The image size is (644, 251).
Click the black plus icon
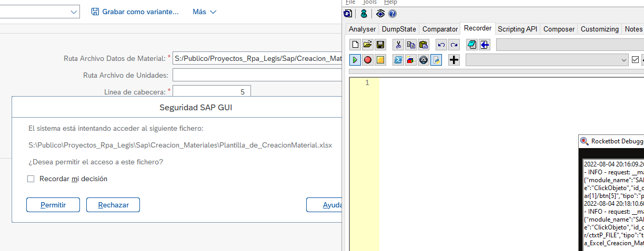[x=454, y=60]
